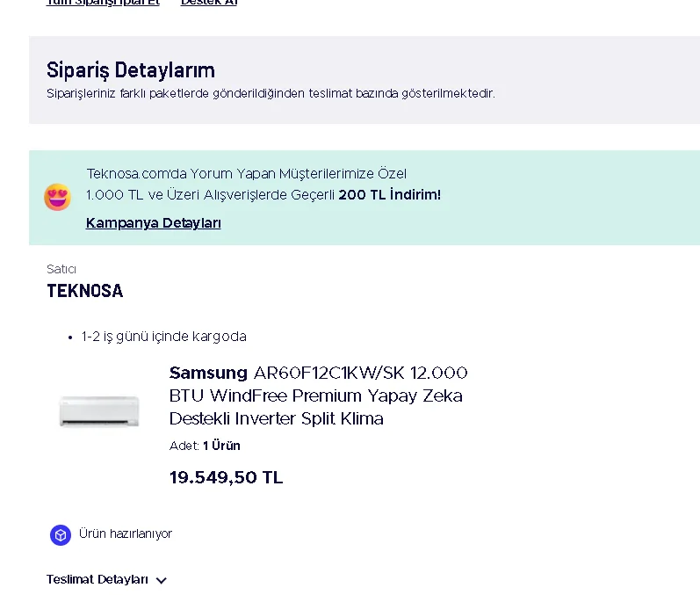Click the delivery-based display info subtitle
700x595 pixels.
[x=271, y=93]
